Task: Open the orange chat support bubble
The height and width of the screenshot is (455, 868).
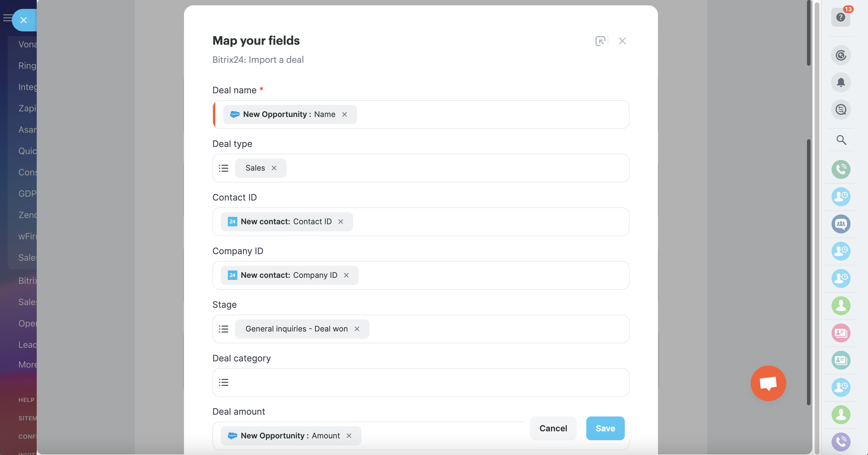Action: point(768,383)
